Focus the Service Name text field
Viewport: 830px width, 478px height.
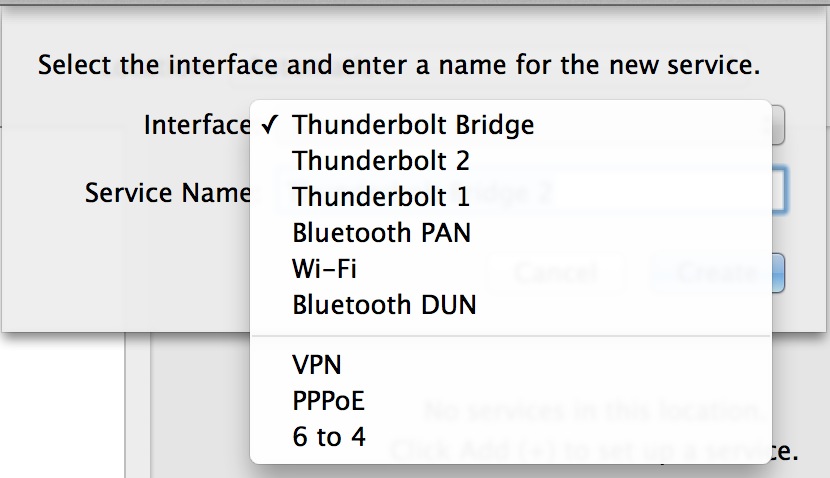point(778,192)
